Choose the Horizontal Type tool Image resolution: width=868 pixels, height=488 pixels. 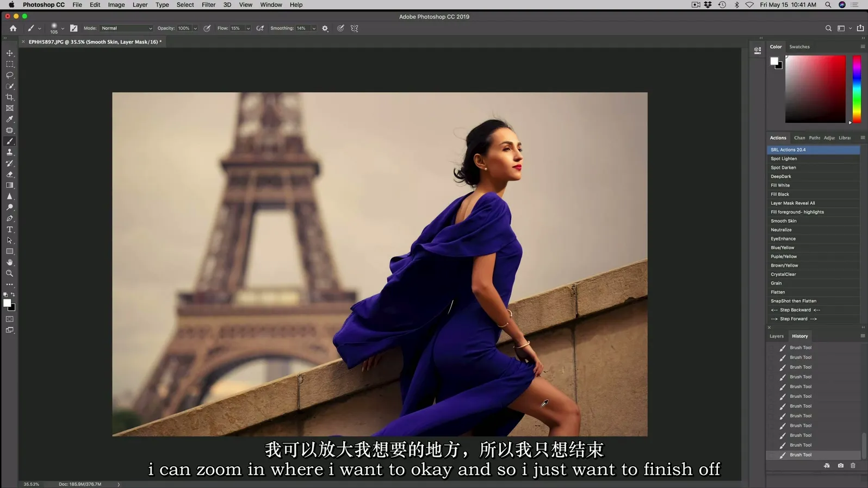click(x=10, y=230)
